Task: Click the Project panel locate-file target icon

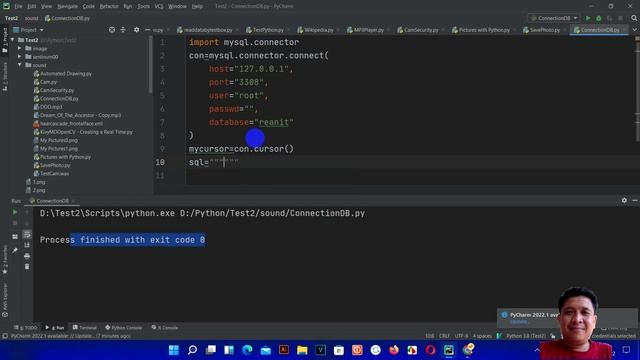Action: coord(112,30)
